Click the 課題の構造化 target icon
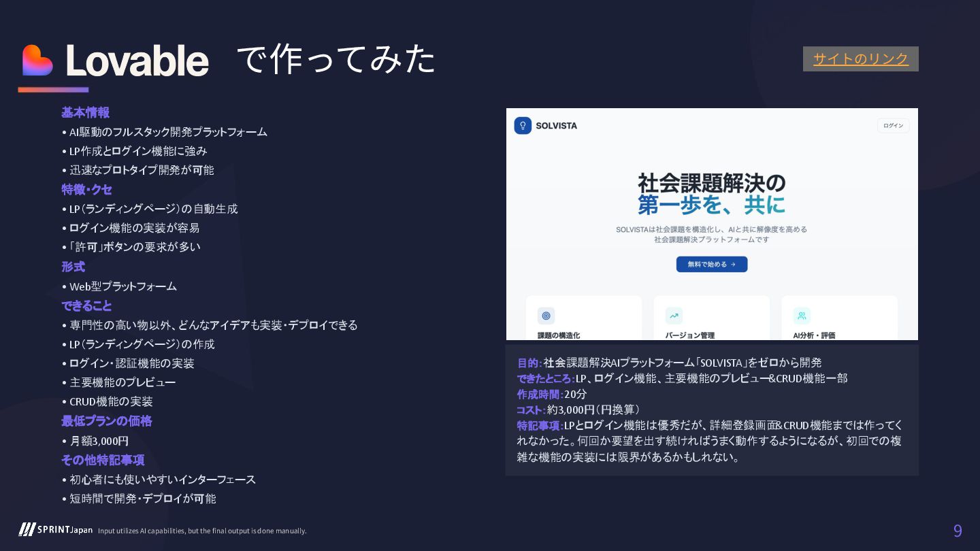This screenshot has height=551, width=980. click(x=546, y=316)
